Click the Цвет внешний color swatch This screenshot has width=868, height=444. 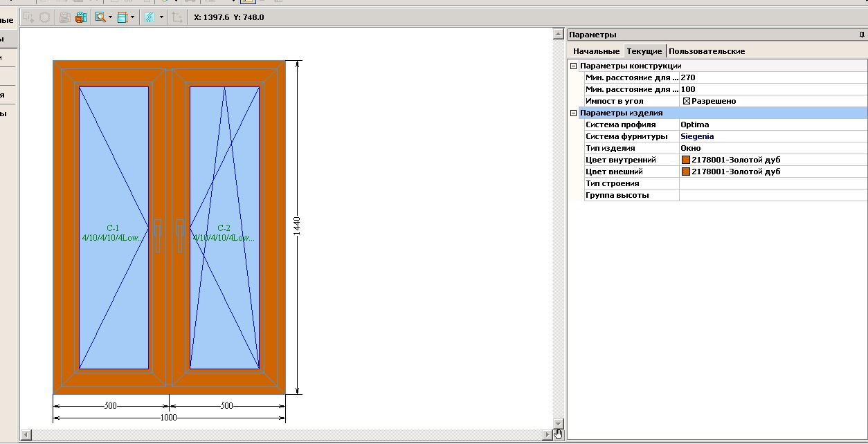[686, 172]
